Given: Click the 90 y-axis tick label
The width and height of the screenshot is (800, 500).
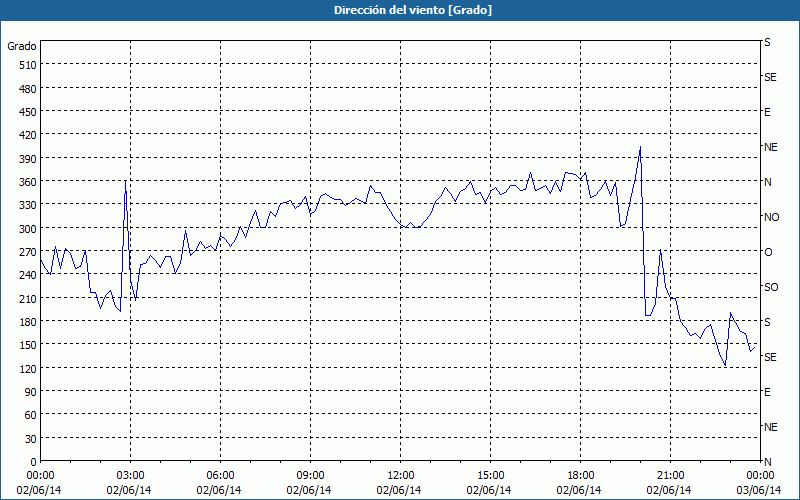Looking at the screenshot, I should (31, 392).
